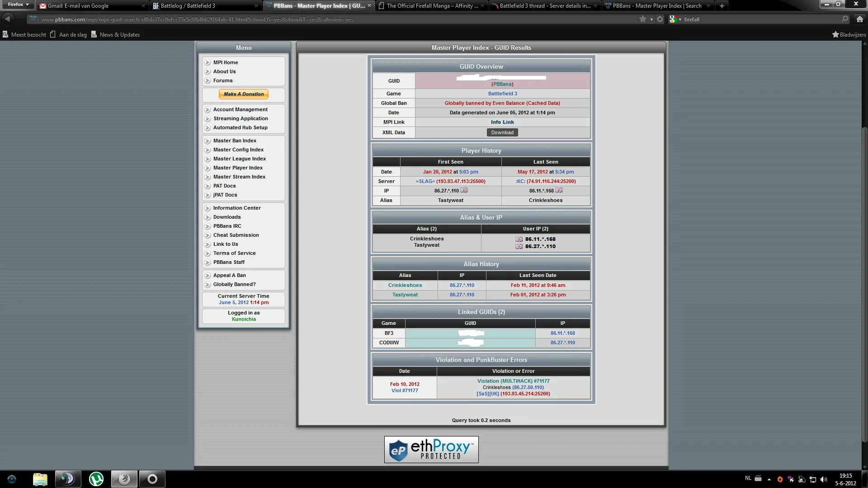
Task: Open the Battlefield 3 game link
Action: point(502,94)
